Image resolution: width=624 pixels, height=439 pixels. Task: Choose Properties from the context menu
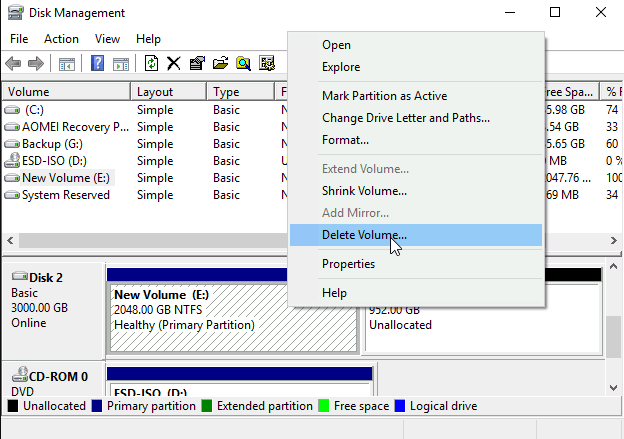coord(416,264)
